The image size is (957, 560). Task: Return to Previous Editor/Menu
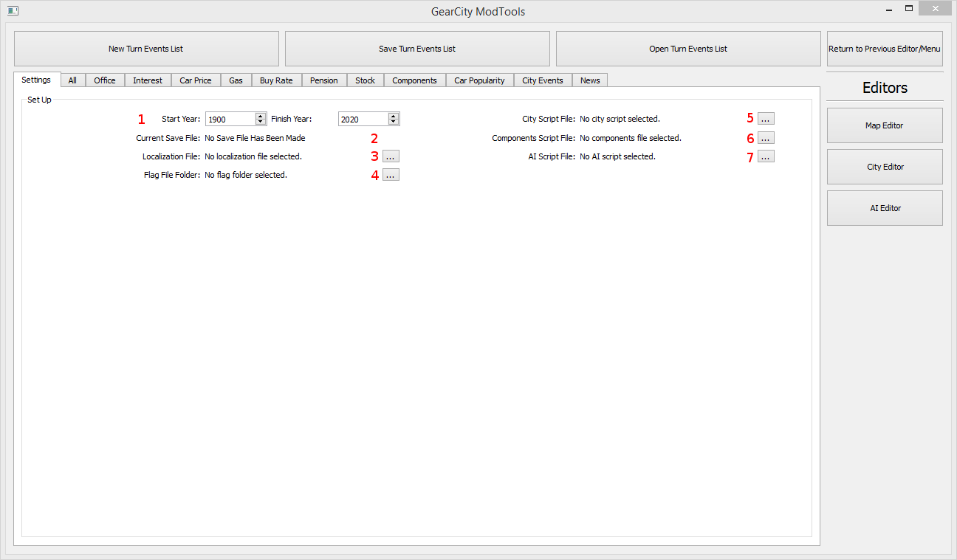(x=885, y=49)
